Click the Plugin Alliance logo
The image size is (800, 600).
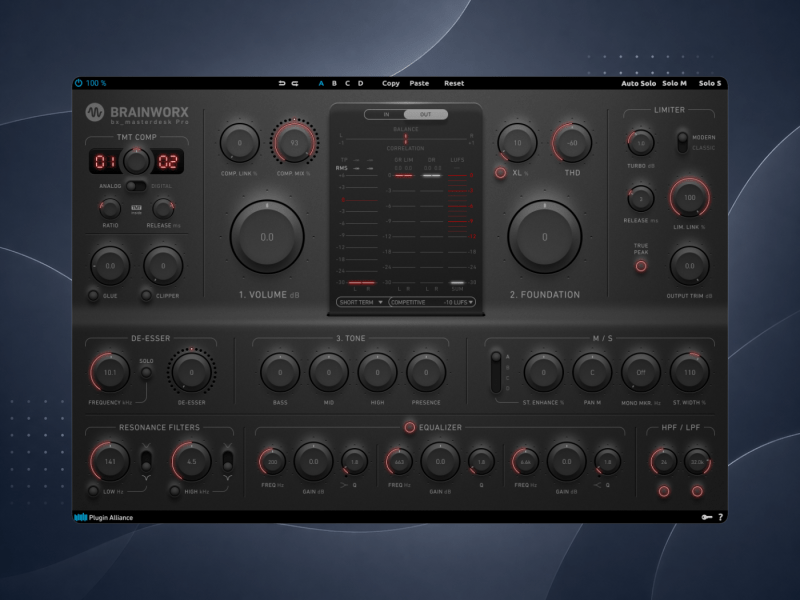tap(104, 517)
